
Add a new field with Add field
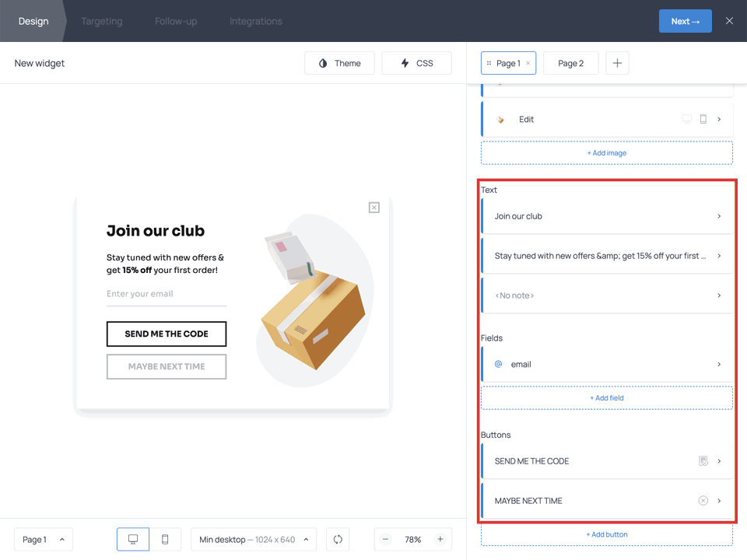click(x=606, y=397)
